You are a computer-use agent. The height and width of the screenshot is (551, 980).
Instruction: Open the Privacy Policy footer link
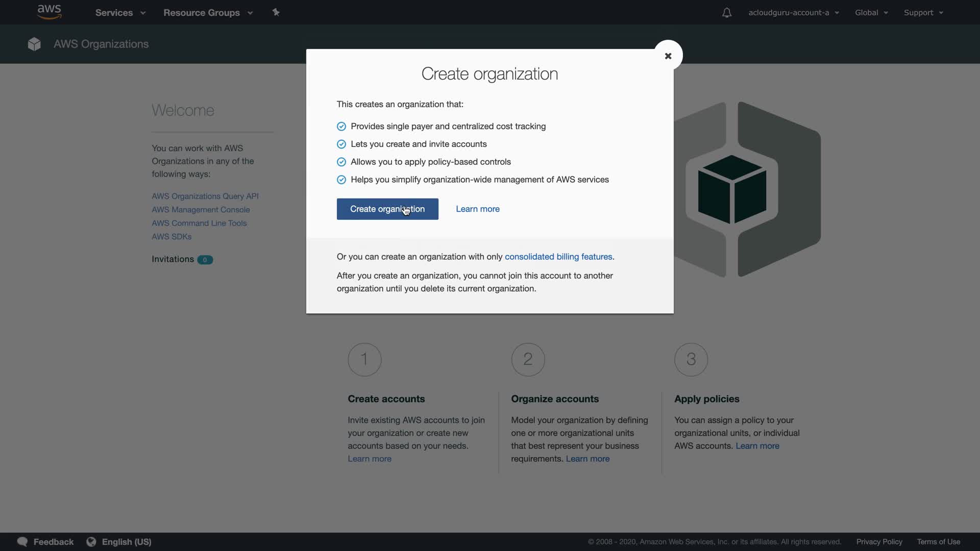(879, 542)
